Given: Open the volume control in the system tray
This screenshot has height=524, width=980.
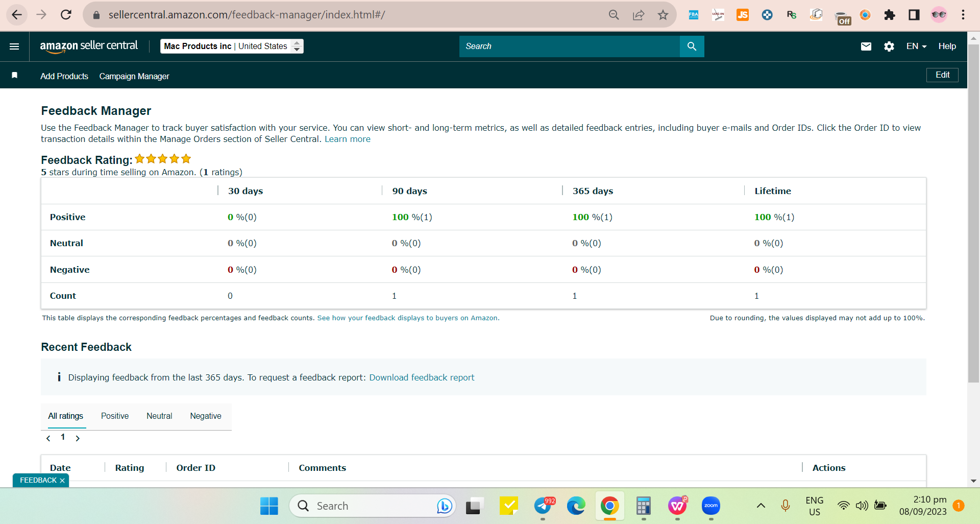Looking at the screenshot, I should click(x=862, y=506).
